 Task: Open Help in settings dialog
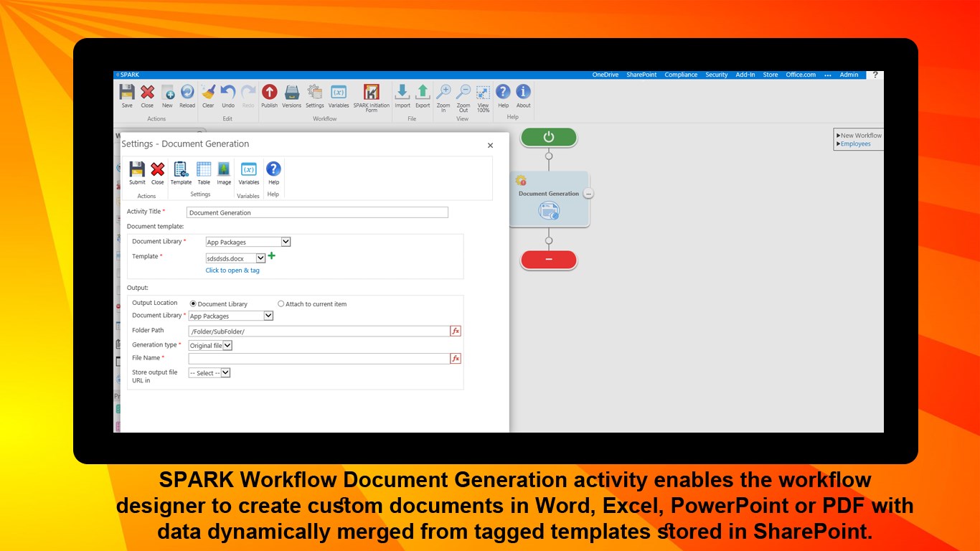click(273, 173)
